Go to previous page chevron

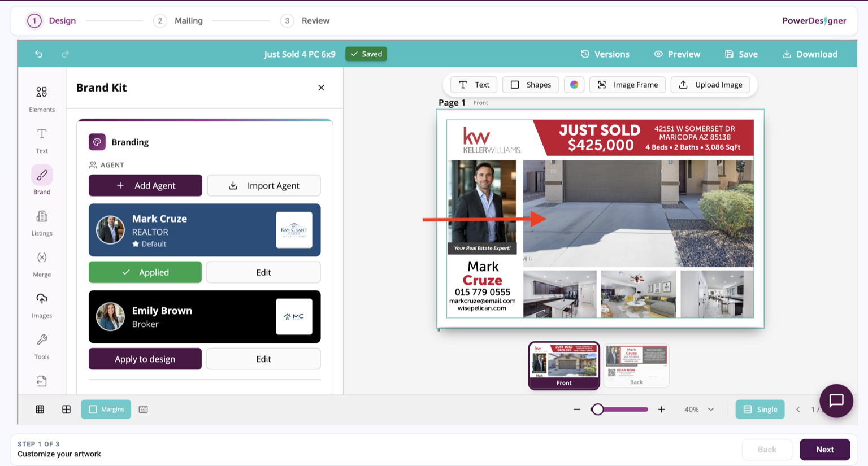pos(798,410)
